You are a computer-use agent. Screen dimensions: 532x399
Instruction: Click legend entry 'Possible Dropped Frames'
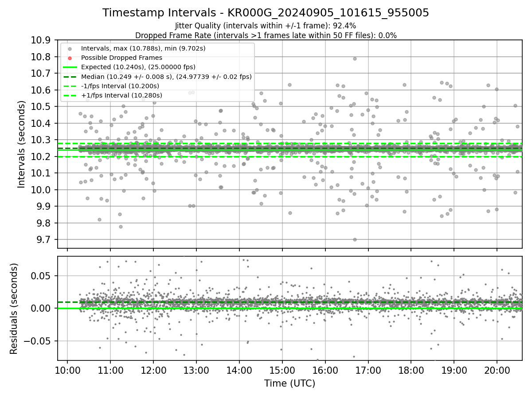point(121,58)
